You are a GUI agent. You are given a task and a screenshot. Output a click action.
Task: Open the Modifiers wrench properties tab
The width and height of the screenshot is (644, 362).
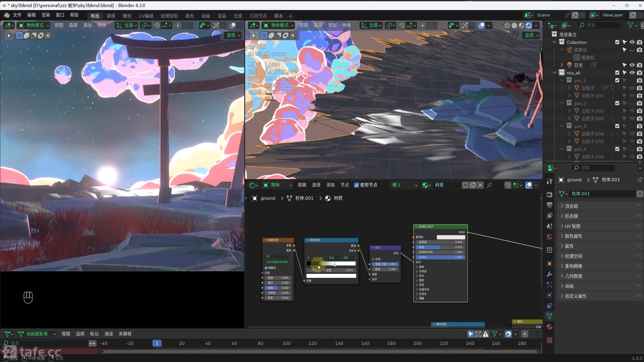pyautogui.click(x=549, y=274)
